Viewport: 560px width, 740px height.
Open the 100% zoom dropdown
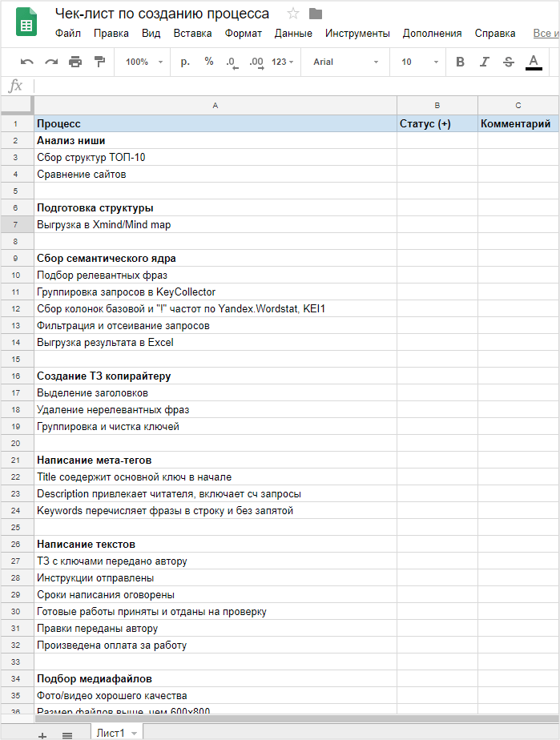[144, 62]
